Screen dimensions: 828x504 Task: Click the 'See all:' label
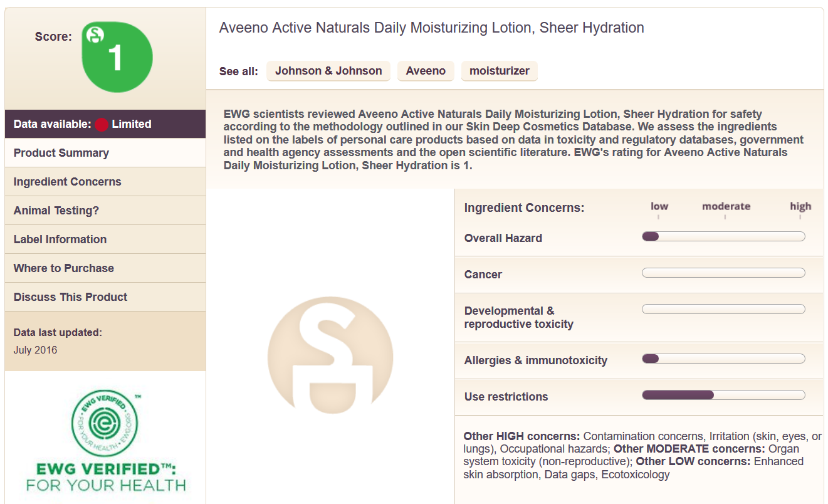238,71
